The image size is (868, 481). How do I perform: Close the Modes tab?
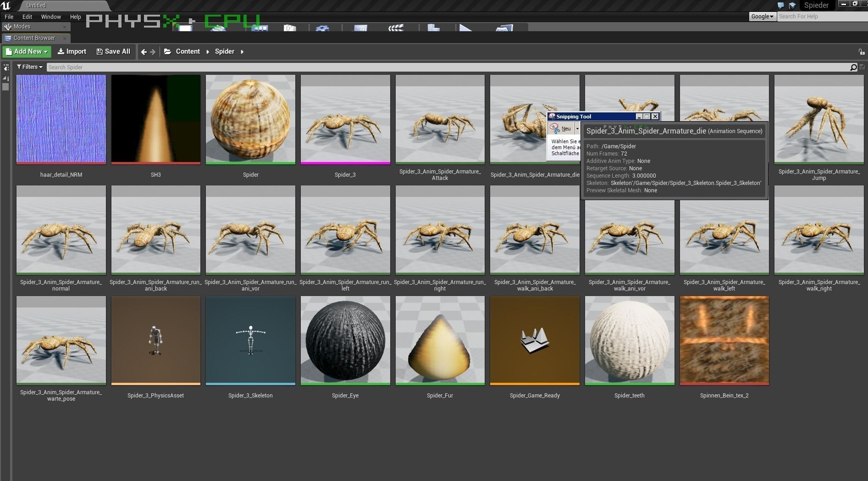pos(65,27)
